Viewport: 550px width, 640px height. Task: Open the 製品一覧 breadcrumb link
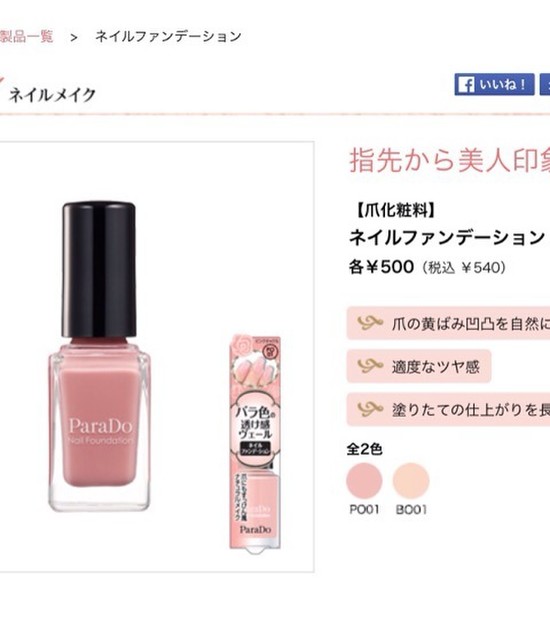click(x=26, y=37)
